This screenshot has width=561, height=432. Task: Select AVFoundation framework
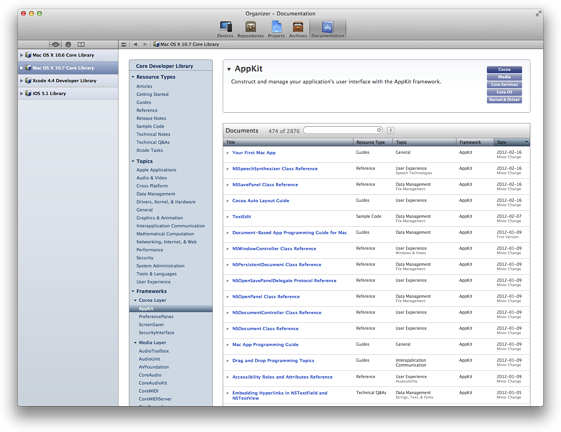[153, 367]
